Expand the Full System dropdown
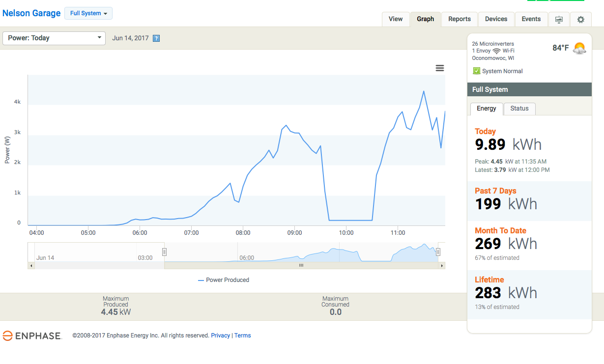 (x=88, y=13)
